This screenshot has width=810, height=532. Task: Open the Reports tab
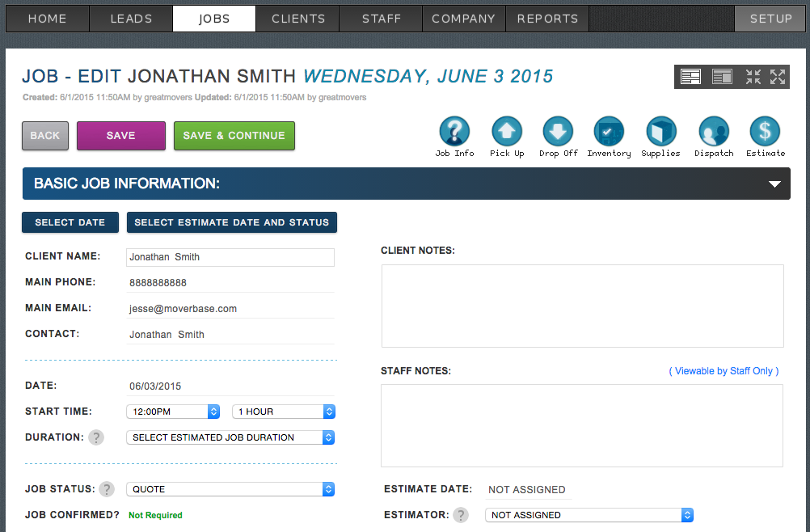pyautogui.click(x=547, y=19)
